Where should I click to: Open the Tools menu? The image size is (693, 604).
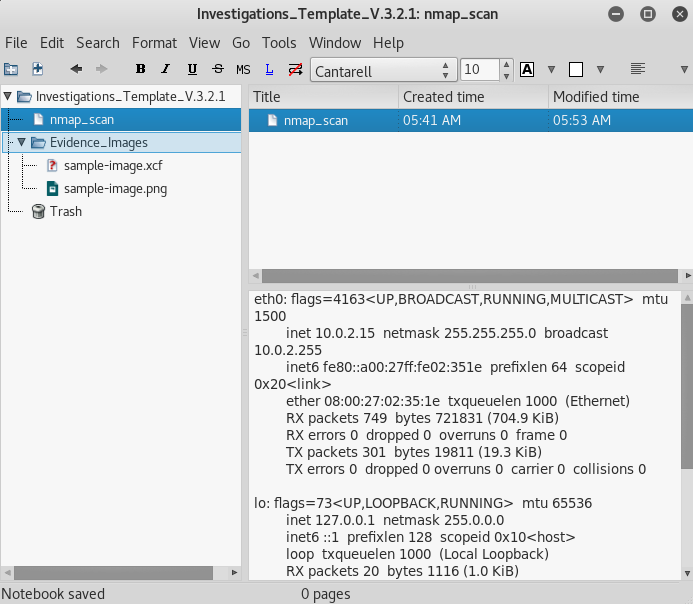(x=279, y=43)
